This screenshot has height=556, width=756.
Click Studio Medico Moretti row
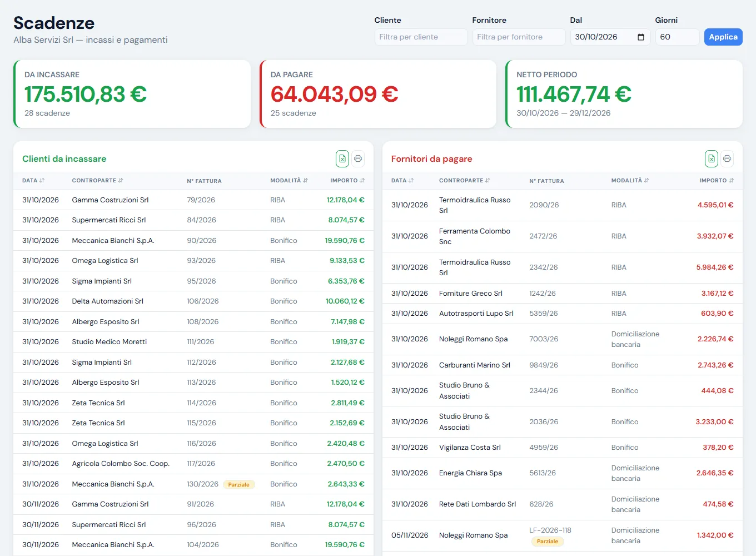(193, 342)
